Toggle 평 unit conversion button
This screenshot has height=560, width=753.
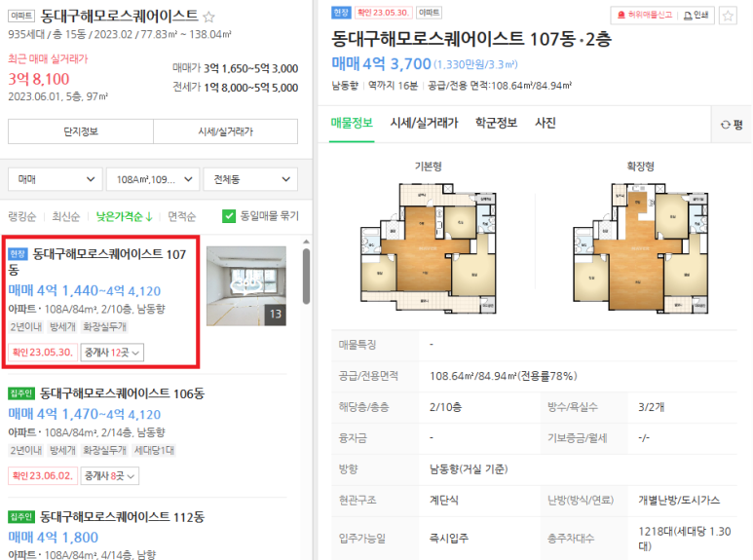pyautogui.click(x=732, y=125)
